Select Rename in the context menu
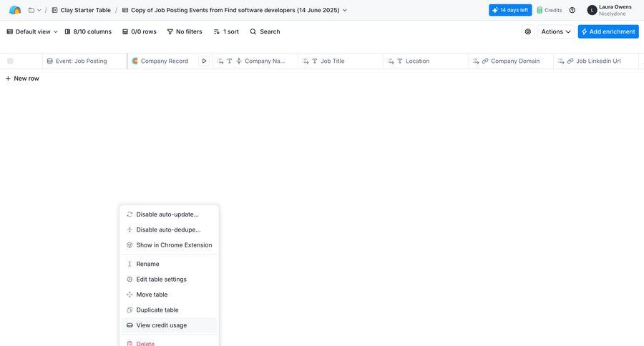 (169, 264)
